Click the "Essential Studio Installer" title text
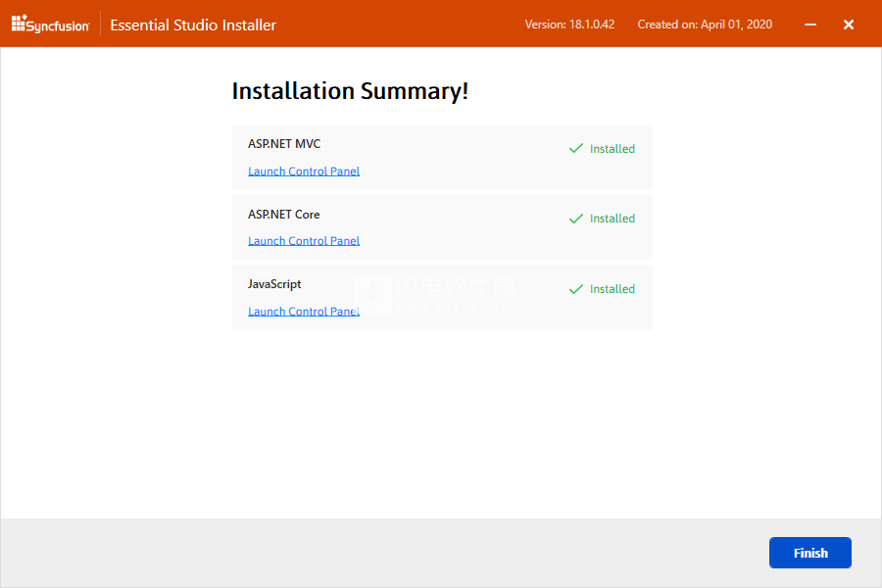882x588 pixels. (193, 24)
